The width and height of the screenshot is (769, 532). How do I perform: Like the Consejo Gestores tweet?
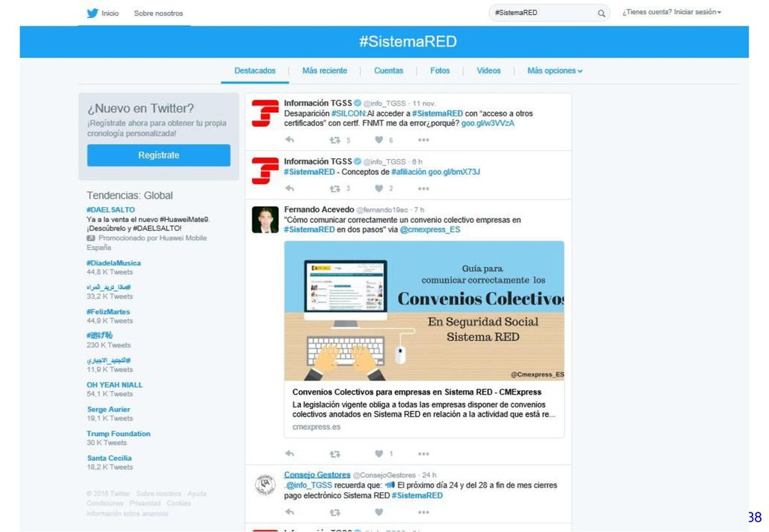tap(378, 512)
